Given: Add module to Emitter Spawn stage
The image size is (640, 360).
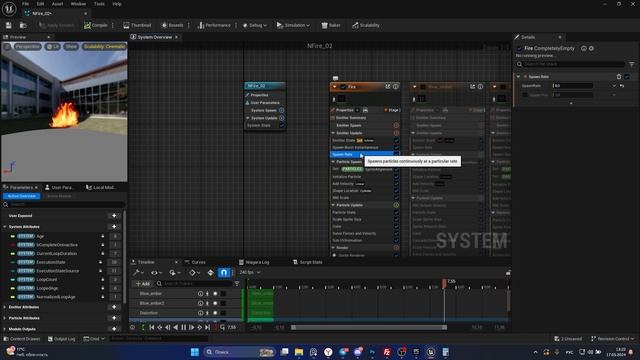Looking at the screenshot, I should [x=396, y=125].
